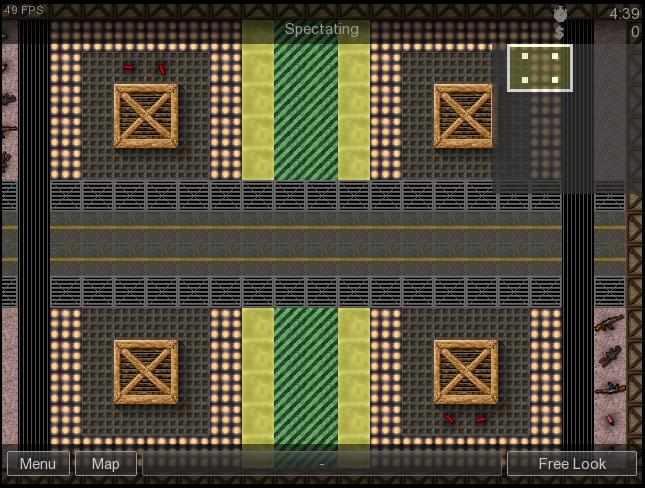Click the minimap overview in the corner
The image size is (645, 488).
tap(540, 68)
